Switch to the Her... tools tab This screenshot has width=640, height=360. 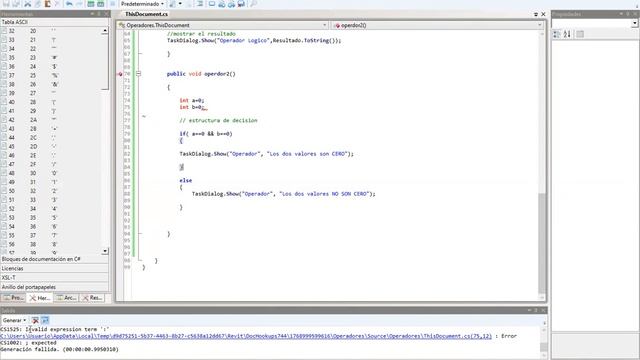40,298
